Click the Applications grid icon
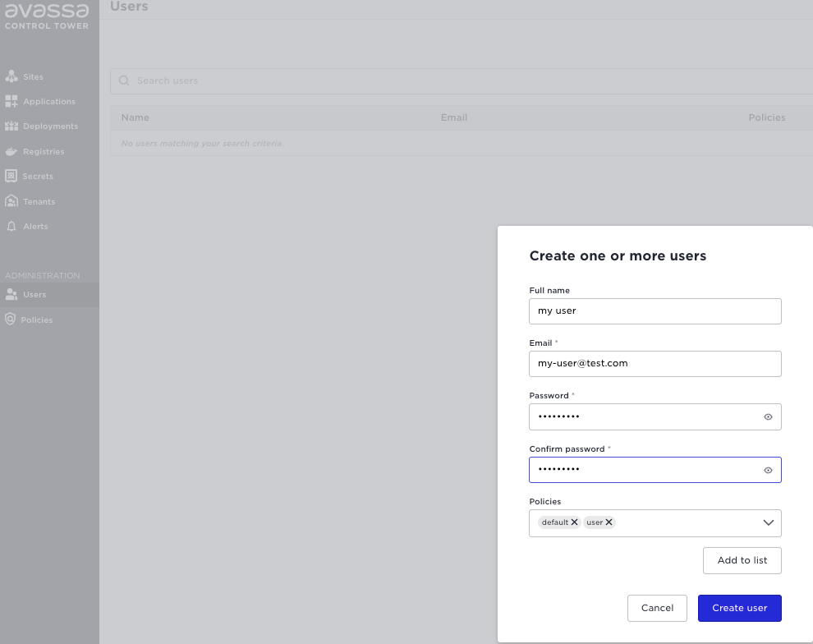The image size is (813, 644). [11, 101]
